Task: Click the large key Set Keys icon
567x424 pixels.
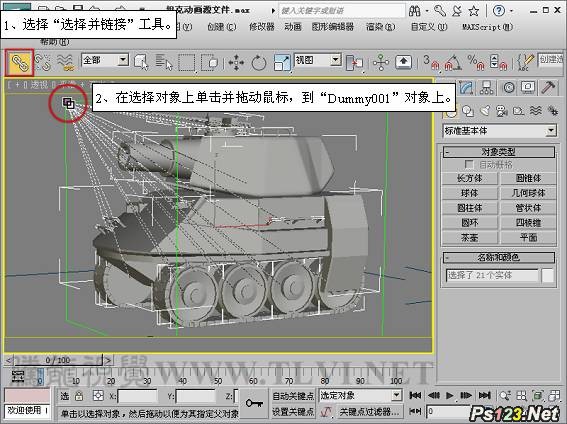Action: click(254, 403)
